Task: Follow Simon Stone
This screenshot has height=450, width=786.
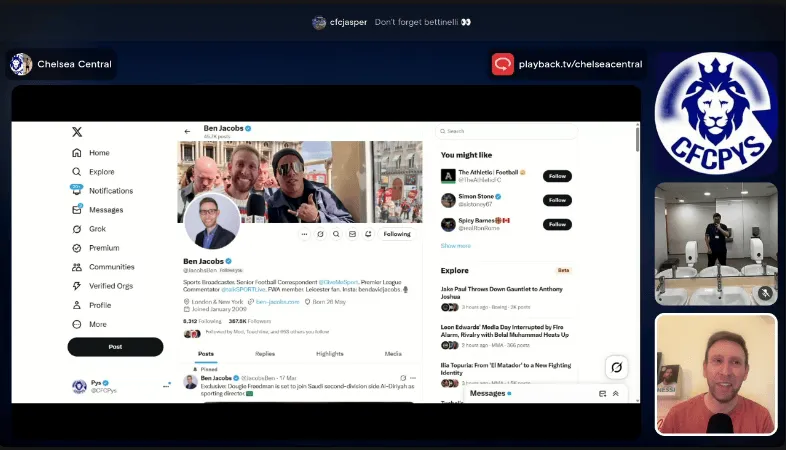Action: coord(557,200)
